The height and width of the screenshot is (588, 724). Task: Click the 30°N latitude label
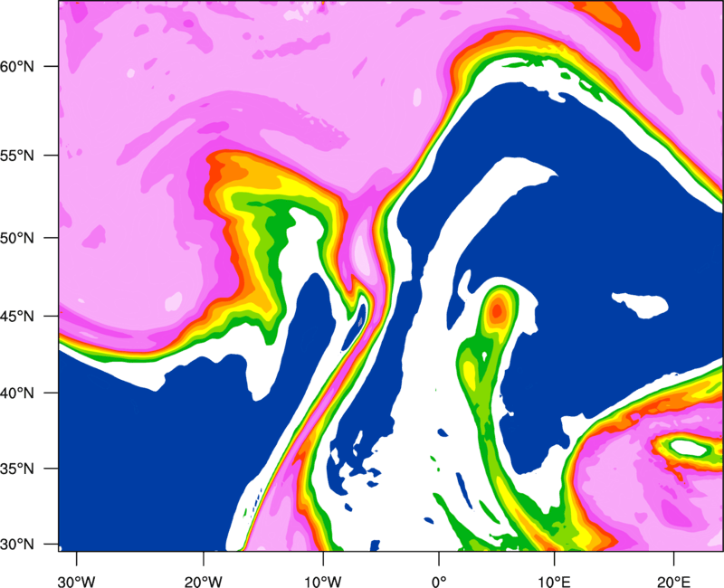pos(17,545)
